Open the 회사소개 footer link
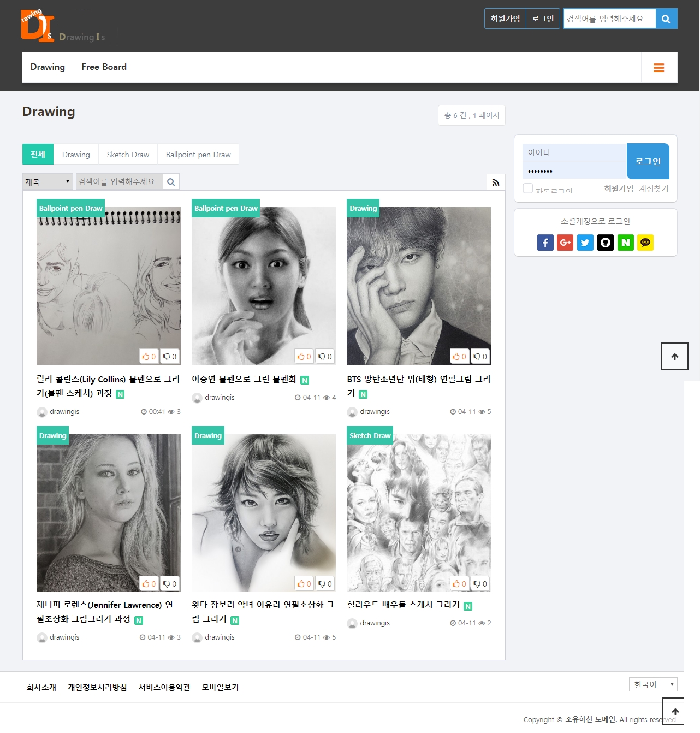 click(x=41, y=687)
